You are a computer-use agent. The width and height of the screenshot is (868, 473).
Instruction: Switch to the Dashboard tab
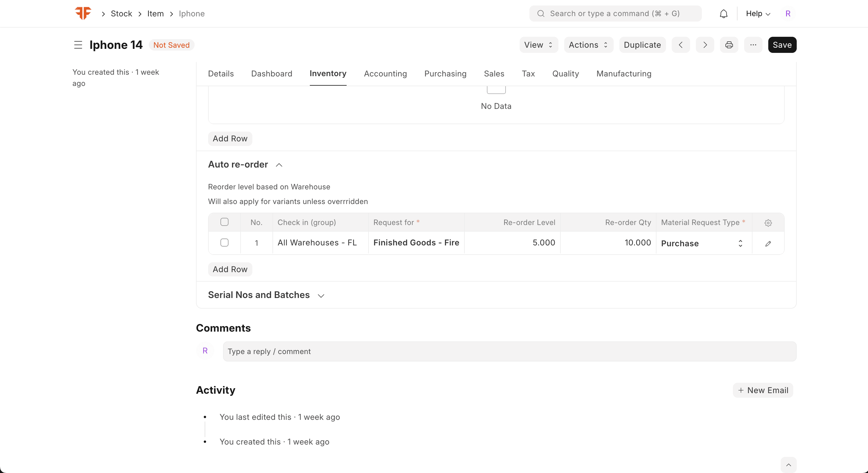[272, 74]
